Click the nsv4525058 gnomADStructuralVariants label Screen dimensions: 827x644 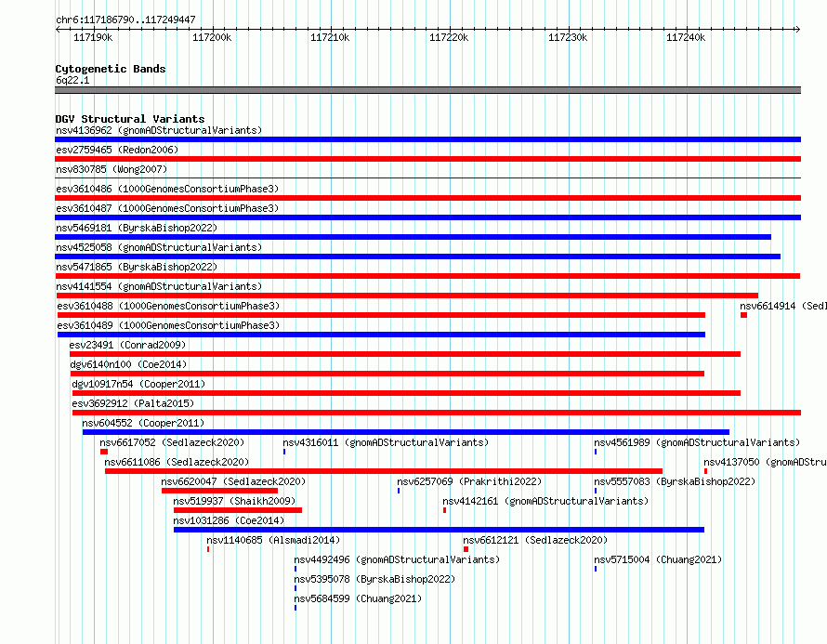tap(159, 247)
